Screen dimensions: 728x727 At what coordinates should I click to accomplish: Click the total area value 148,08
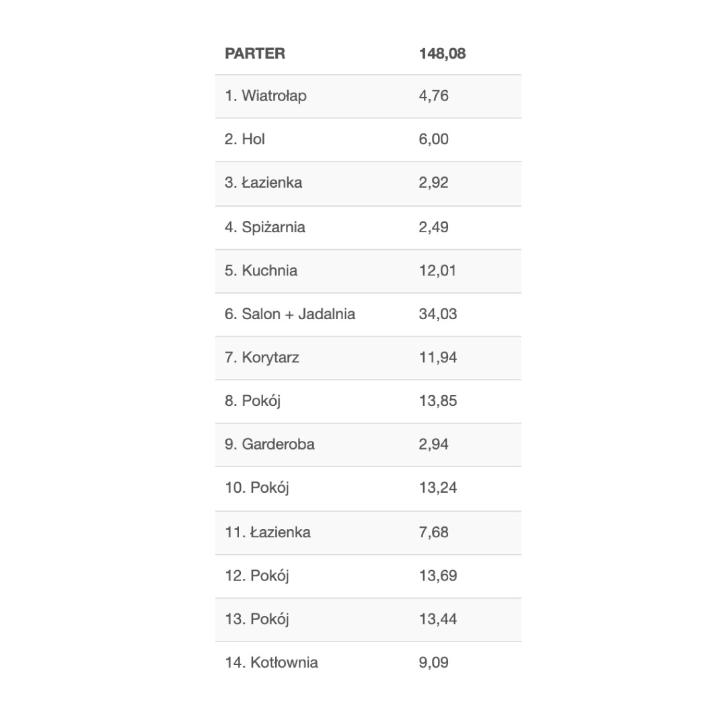442,53
